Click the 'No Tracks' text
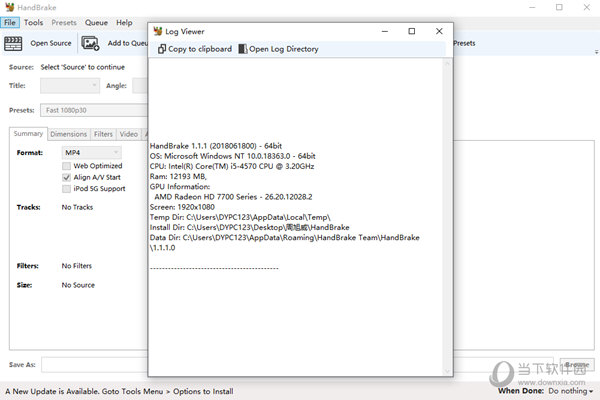Screen dimensions: 600x400 tap(77, 207)
